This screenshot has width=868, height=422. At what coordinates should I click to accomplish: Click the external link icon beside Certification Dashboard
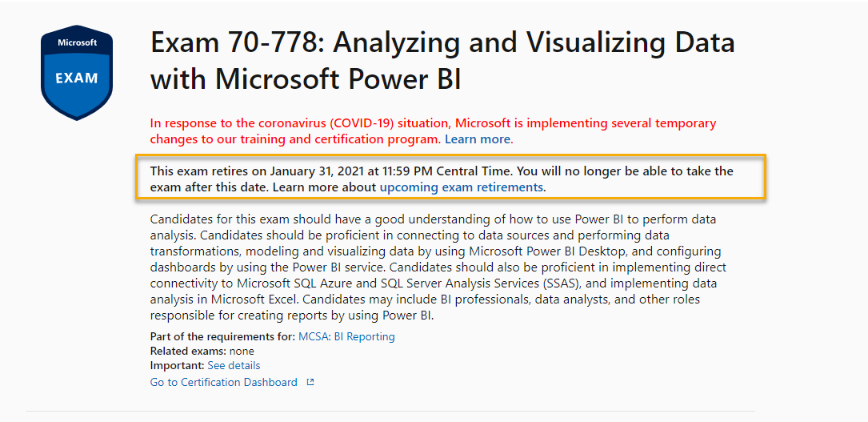[310, 382]
